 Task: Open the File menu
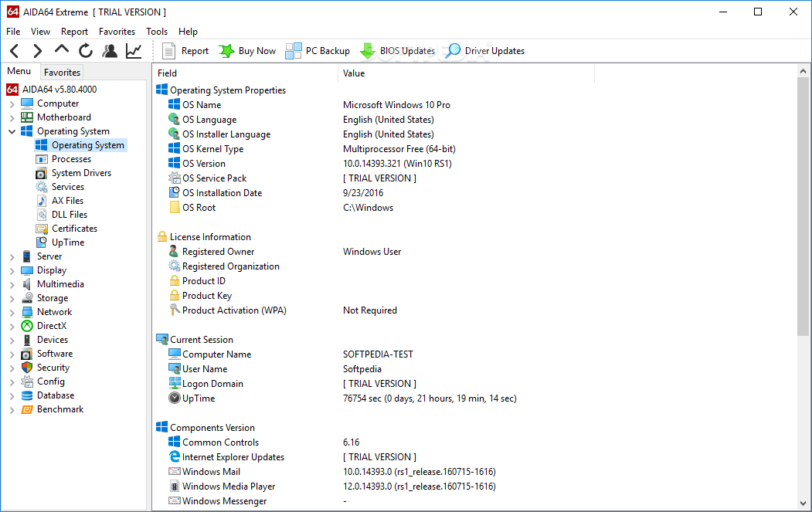click(x=13, y=32)
